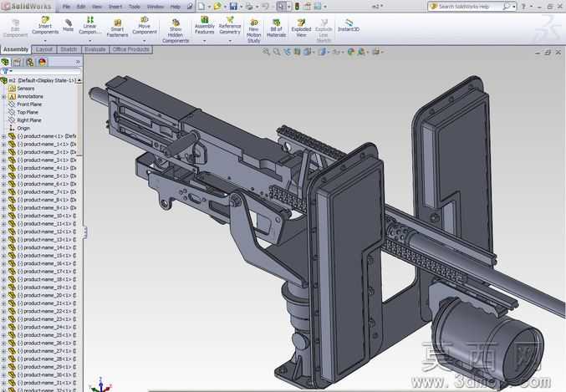Open the Insert menu

click(x=115, y=7)
